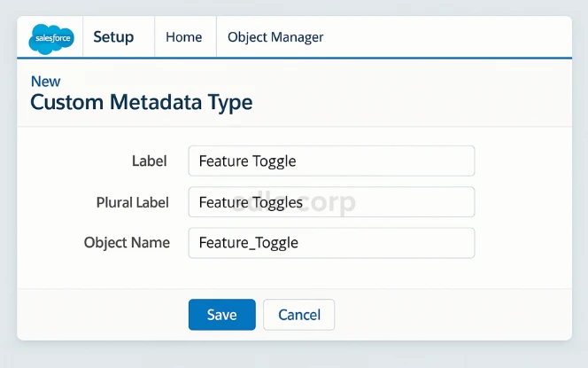Click the 'Object Name' field caption
Image resolution: width=588 pixels, height=368 pixels.
[127, 243]
